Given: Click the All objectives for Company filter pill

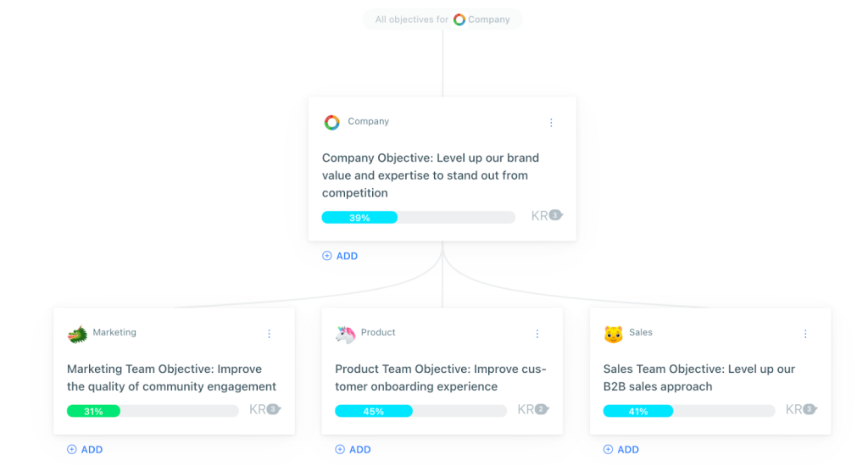Looking at the screenshot, I should [442, 19].
